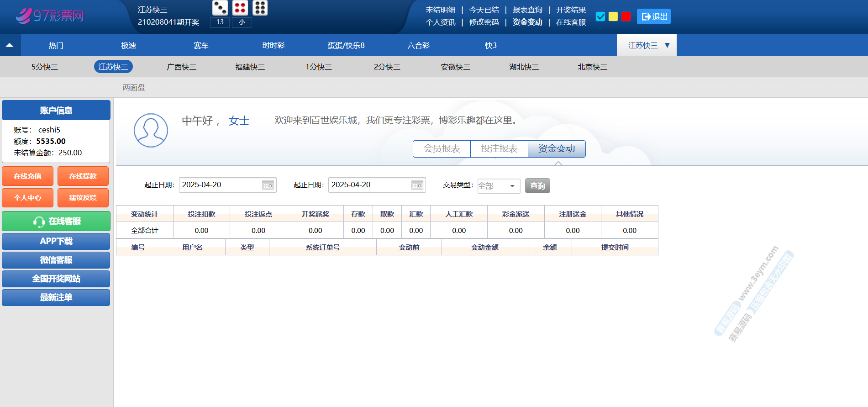Switch to the 投注报表 tab

point(499,148)
